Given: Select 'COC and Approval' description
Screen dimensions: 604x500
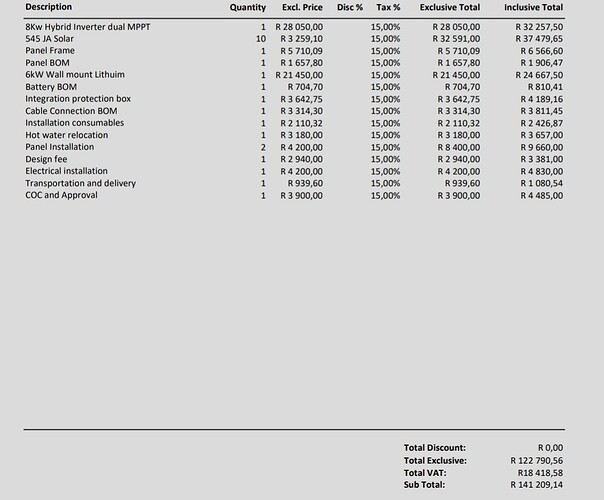Looking at the screenshot, I should click(61, 195).
